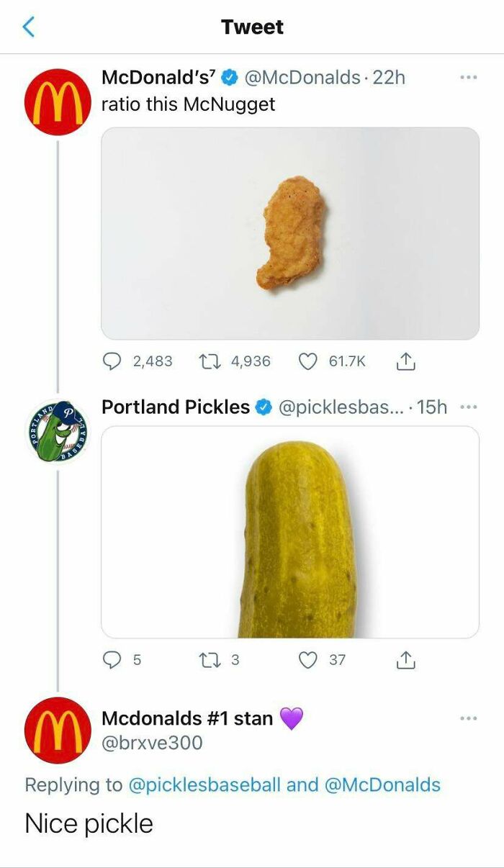504x868 pixels.
Task: Enlarge the McNugget photo
Action: pos(289,233)
